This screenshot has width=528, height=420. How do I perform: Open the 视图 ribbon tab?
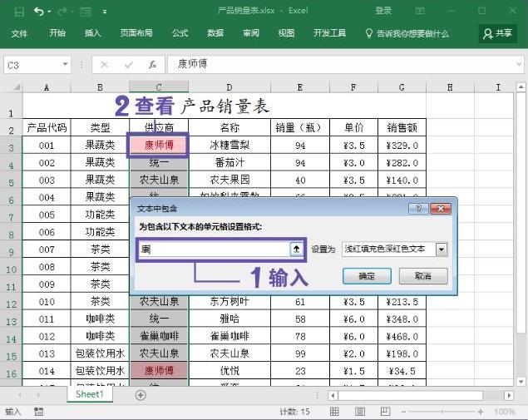(x=287, y=33)
